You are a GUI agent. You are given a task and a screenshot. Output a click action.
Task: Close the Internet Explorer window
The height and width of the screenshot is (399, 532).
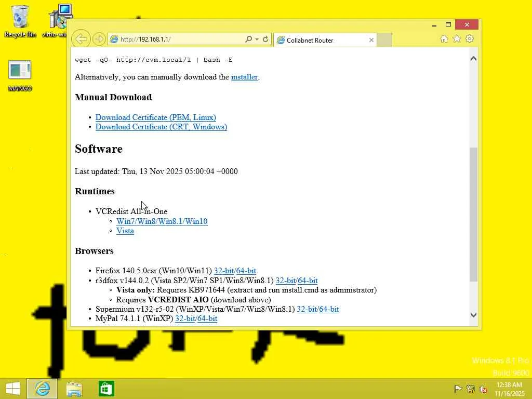tap(467, 24)
